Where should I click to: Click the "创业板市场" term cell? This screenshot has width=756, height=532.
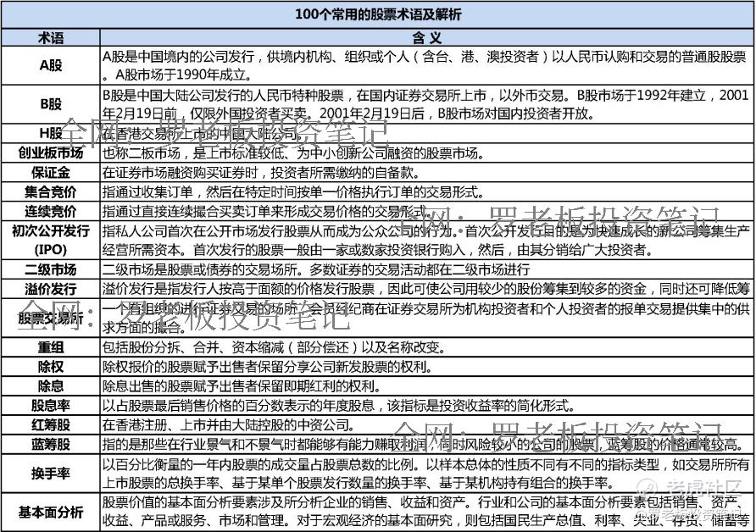pos(51,152)
